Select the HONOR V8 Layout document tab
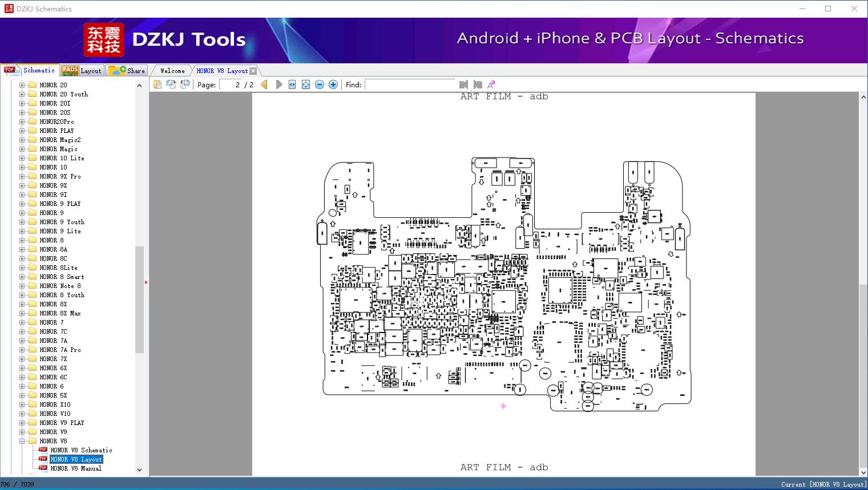Image resolution: width=868 pixels, height=490 pixels. pyautogui.click(x=222, y=71)
